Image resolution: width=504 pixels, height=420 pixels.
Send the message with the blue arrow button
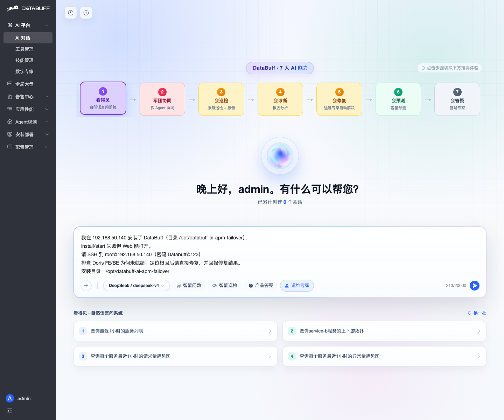(475, 286)
